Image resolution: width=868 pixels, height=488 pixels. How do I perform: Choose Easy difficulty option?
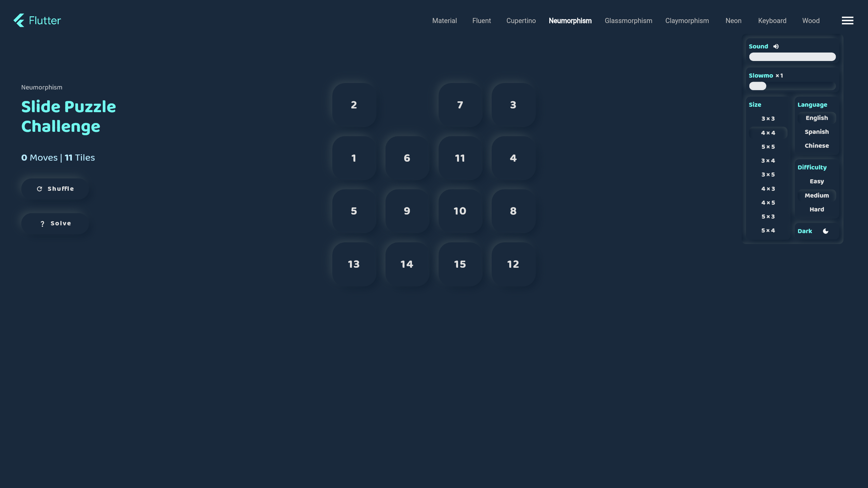(x=816, y=181)
